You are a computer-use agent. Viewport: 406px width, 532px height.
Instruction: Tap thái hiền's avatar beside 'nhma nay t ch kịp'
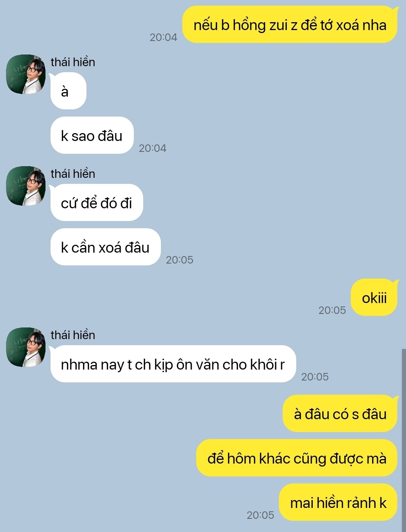click(x=26, y=347)
